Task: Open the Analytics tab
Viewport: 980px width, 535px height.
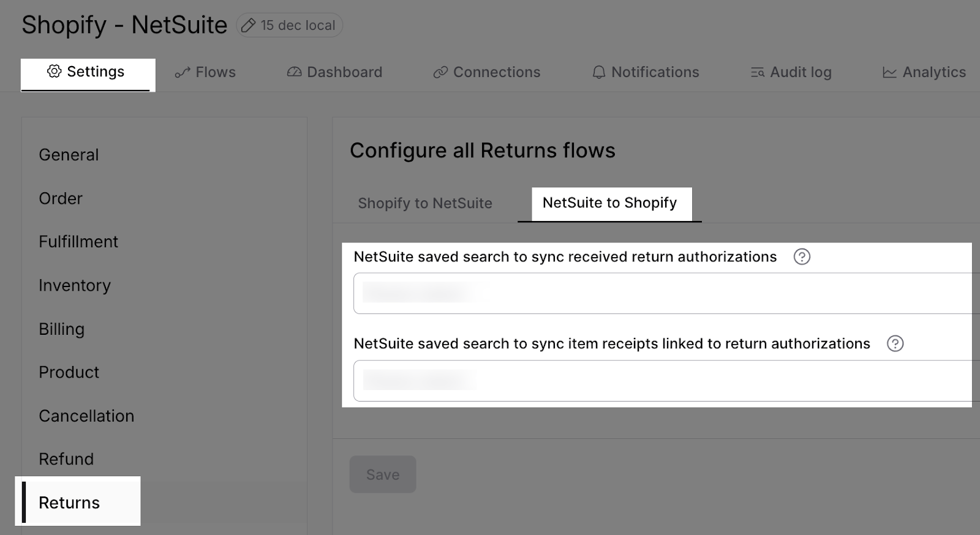Action: pyautogui.click(x=924, y=72)
